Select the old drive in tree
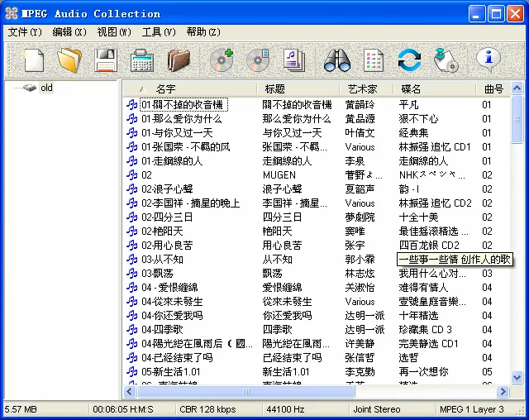529x420 pixels. pos(46,88)
